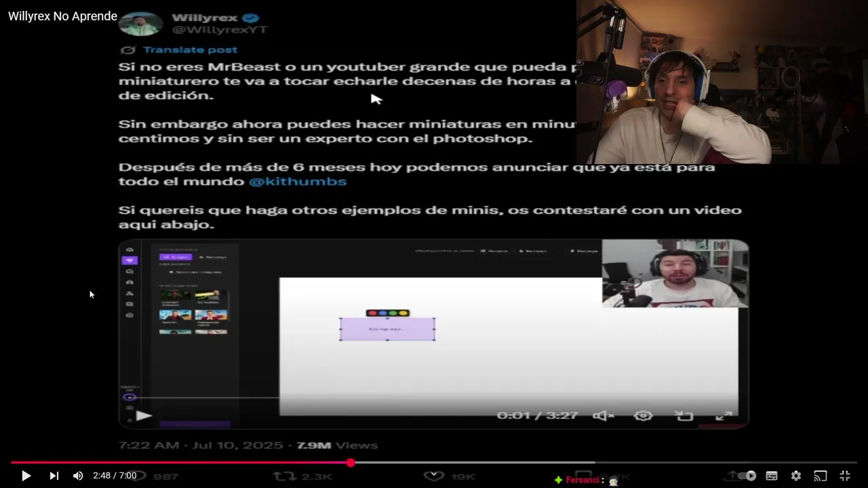Click the 2:48 / 7:00 time display
The image size is (868, 488).
point(115,476)
